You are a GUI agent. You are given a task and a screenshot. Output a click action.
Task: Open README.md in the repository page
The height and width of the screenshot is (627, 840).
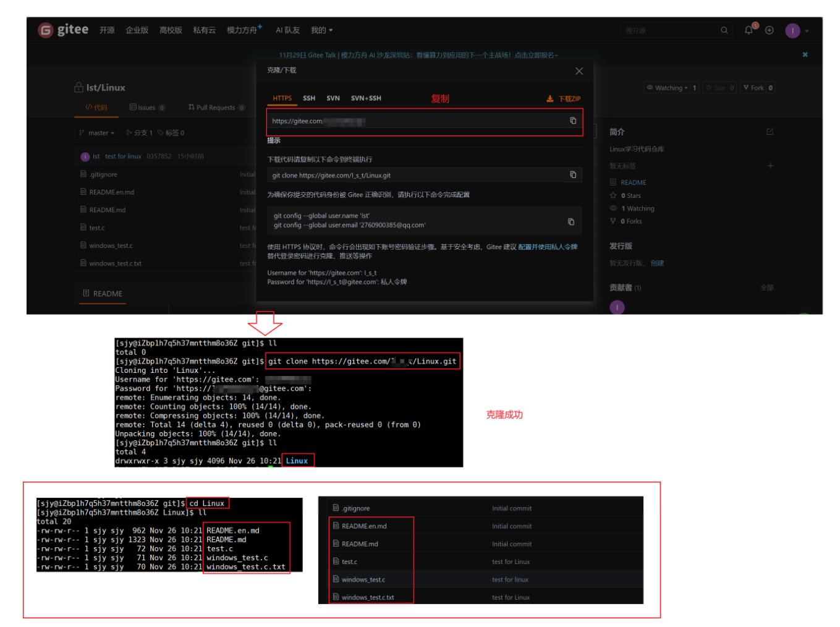(x=107, y=210)
